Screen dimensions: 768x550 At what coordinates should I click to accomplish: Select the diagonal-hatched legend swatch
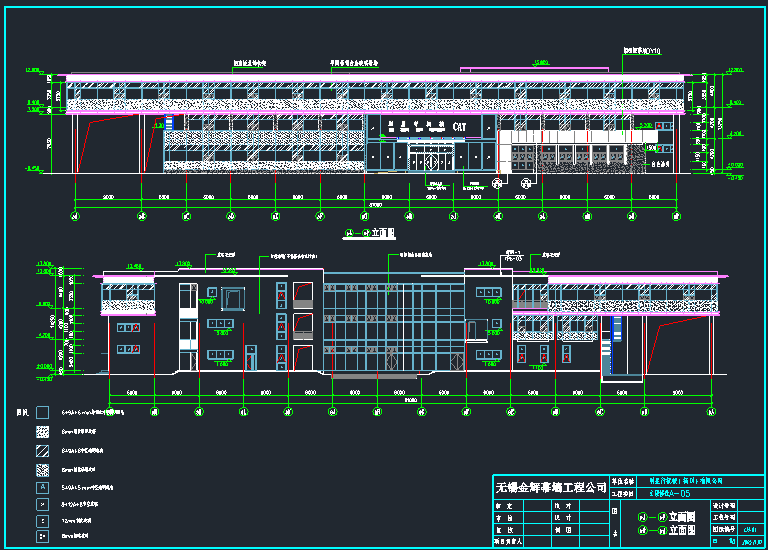[43, 450]
